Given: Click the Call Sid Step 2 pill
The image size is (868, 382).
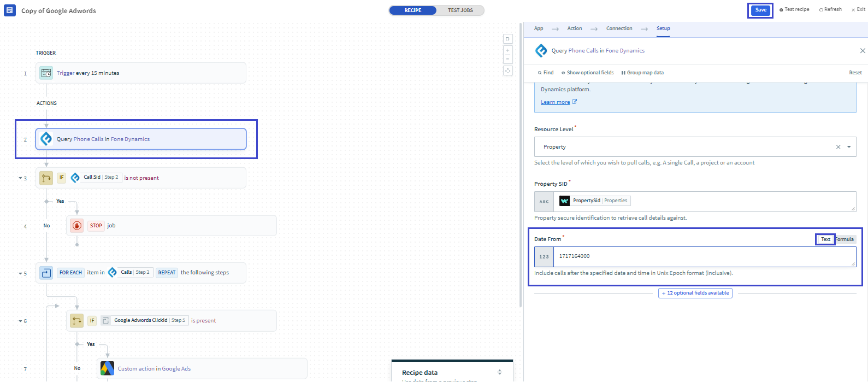Looking at the screenshot, I should pos(96,177).
